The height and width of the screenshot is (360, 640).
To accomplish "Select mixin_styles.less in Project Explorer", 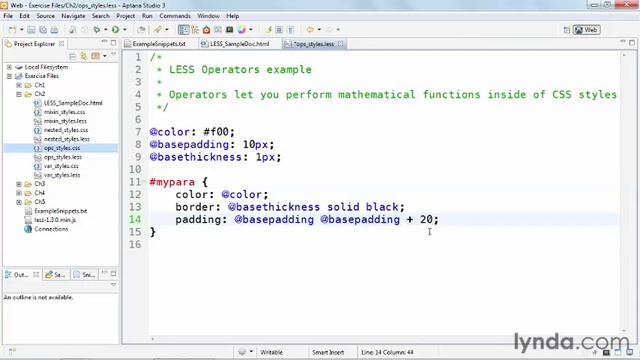I will pos(65,121).
